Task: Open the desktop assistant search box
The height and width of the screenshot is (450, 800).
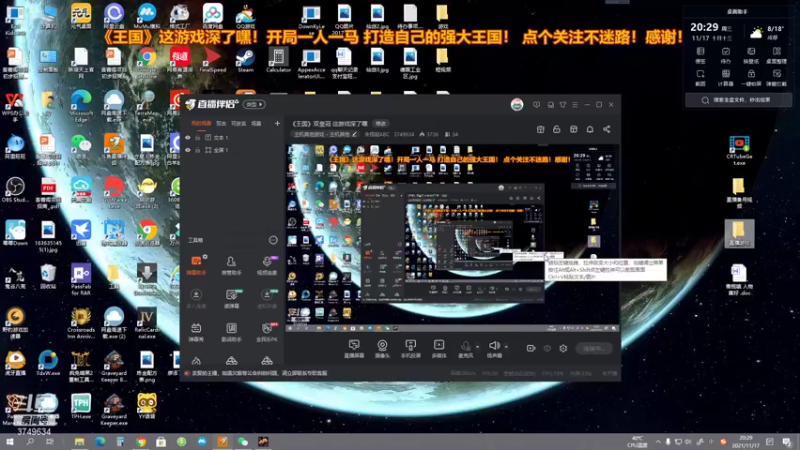Action: coord(738,100)
